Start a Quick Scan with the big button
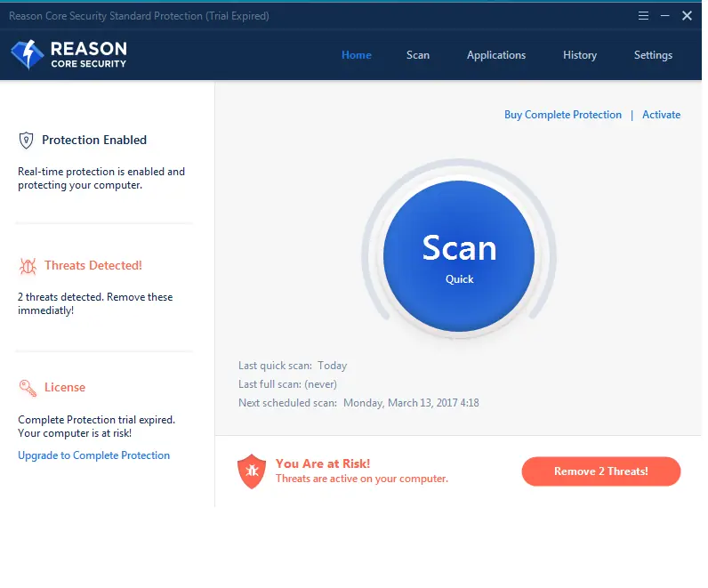708x588 pixels. pos(459,256)
